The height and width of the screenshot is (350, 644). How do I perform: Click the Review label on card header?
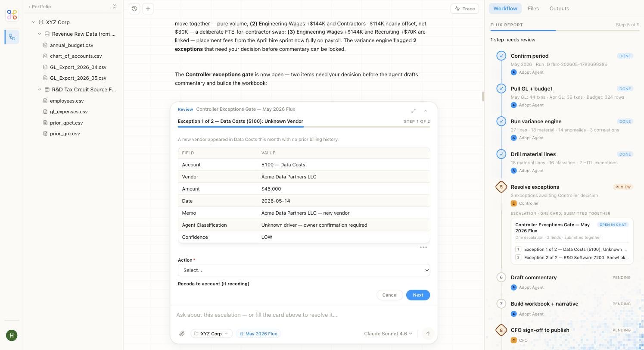pos(185,109)
